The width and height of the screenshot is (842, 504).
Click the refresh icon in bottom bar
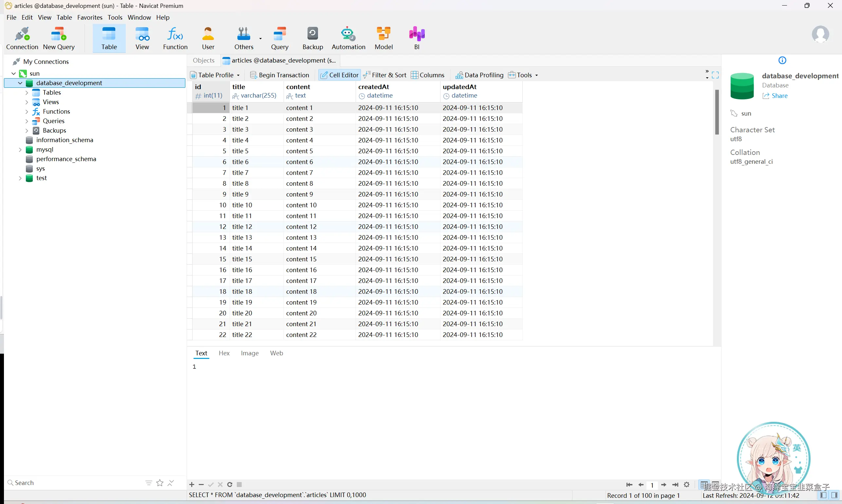coord(230,485)
